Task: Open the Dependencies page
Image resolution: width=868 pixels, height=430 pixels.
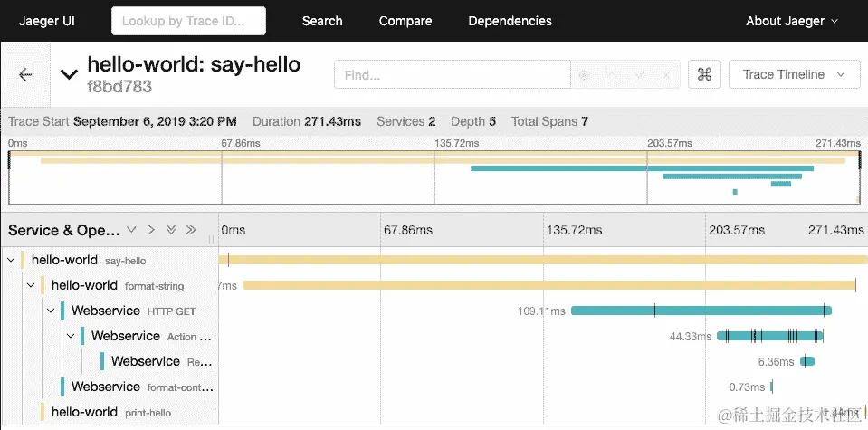Action: [x=510, y=21]
